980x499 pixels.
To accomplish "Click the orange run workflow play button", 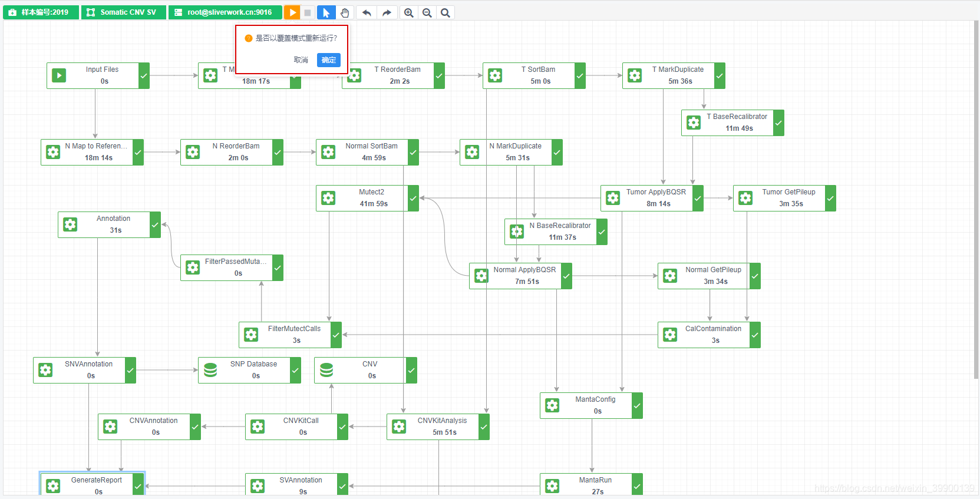I will (292, 12).
